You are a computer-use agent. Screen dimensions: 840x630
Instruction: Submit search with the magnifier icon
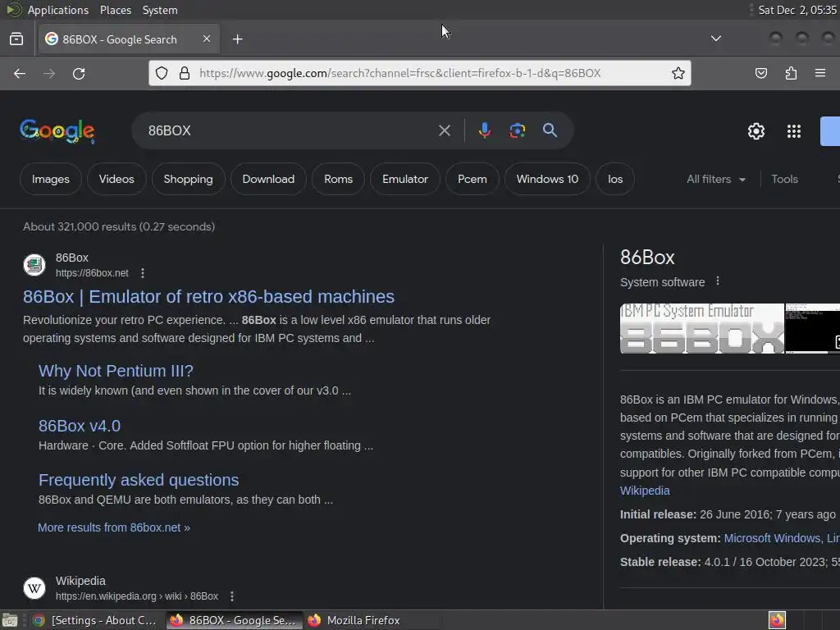[550, 130]
